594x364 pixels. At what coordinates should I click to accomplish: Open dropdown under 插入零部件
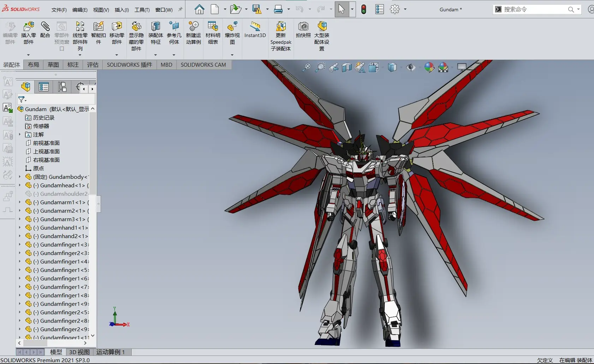tap(28, 55)
